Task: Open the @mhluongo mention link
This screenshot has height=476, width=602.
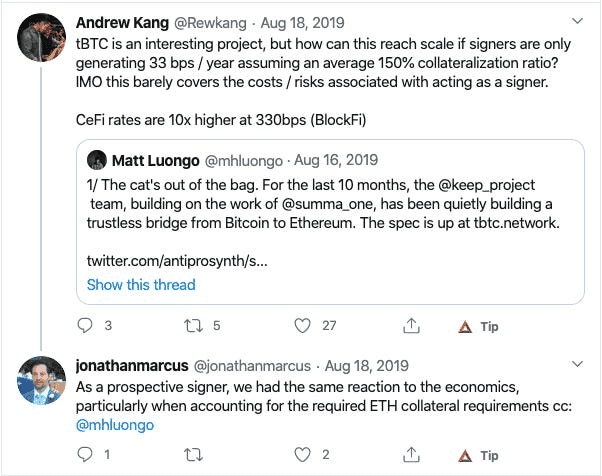Action: (x=115, y=425)
